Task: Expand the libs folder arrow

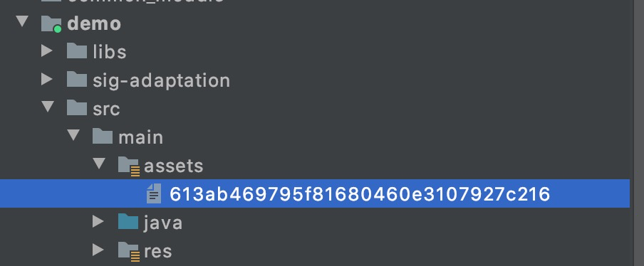Action: click(x=47, y=51)
